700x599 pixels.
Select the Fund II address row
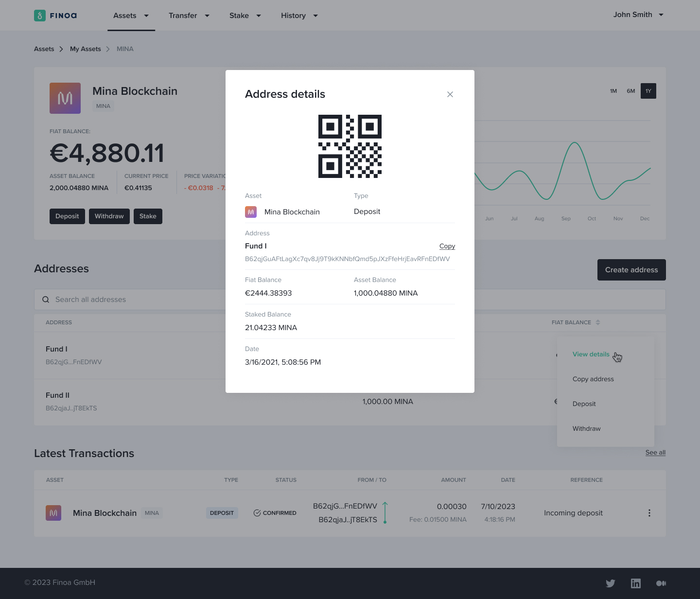[350, 402]
